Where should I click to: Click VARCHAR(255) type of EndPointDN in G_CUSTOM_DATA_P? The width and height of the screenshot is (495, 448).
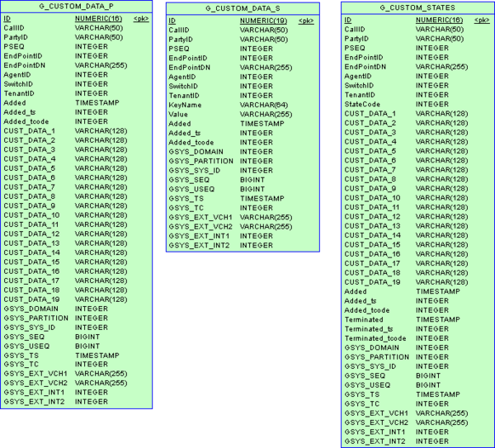click(x=101, y=66)
